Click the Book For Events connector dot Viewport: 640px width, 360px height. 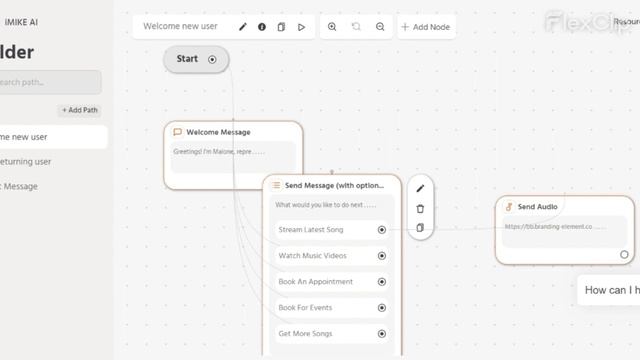[x=382, y=308]
